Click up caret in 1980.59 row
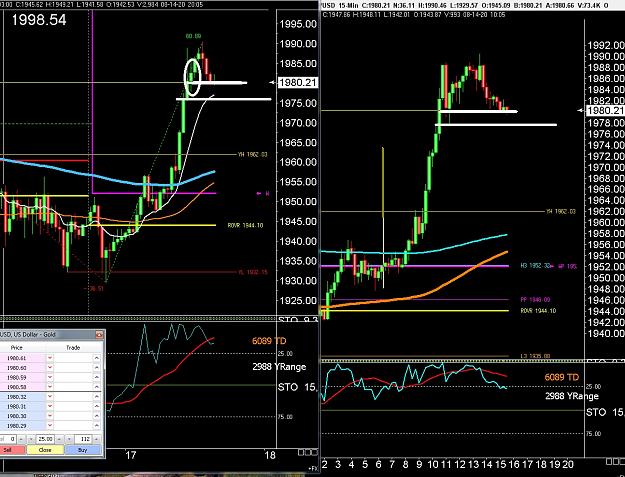The width and height of the screenshot is (625, 477). pos(96,377)
